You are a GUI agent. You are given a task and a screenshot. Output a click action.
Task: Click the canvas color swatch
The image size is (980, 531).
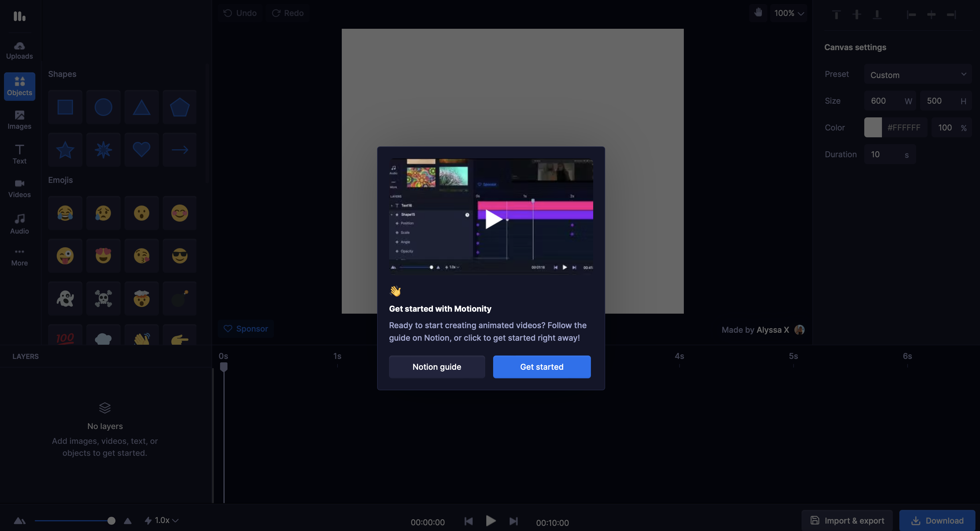point(873,127)
